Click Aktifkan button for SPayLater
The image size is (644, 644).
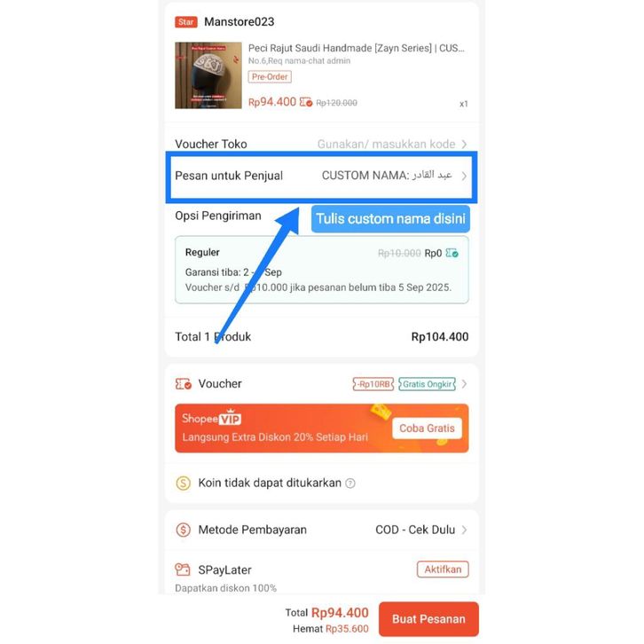point(443,569)
